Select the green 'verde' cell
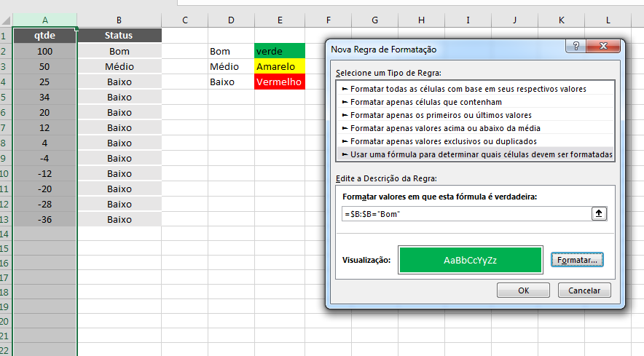This screenshot has width=644, height=356. pos(280,51)
